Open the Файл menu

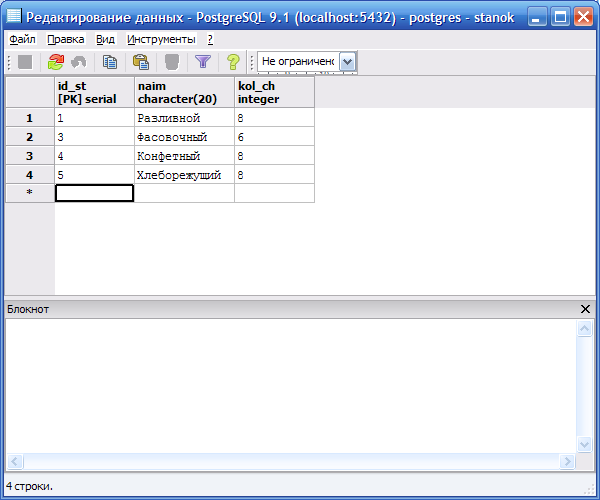[x=22, y=39]
